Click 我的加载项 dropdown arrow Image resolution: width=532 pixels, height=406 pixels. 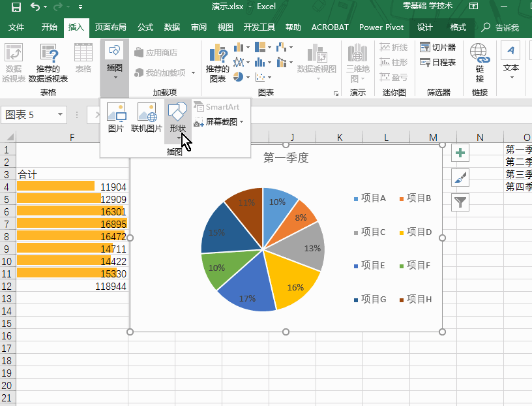(x=193, y=72)
